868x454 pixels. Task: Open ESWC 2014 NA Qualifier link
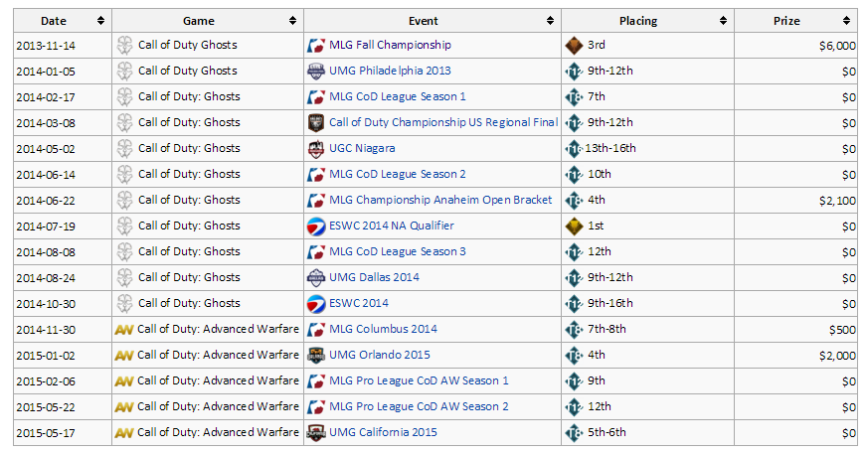392,226
